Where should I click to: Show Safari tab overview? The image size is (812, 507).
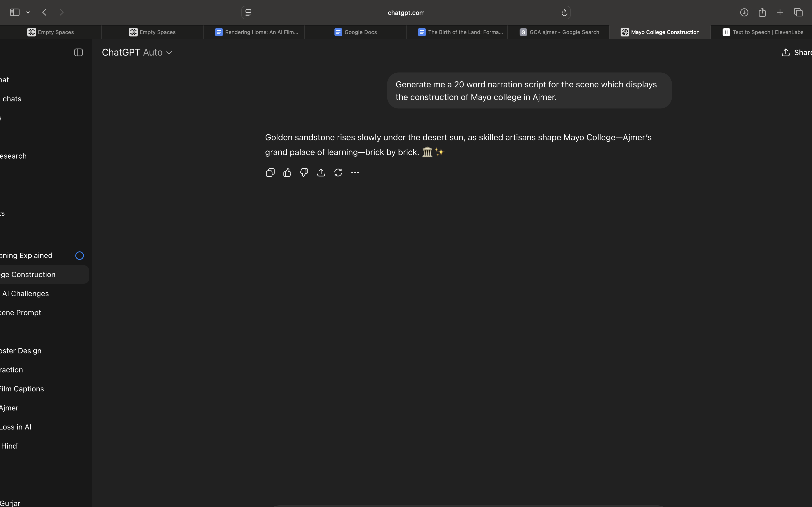(x=798, y=12)
